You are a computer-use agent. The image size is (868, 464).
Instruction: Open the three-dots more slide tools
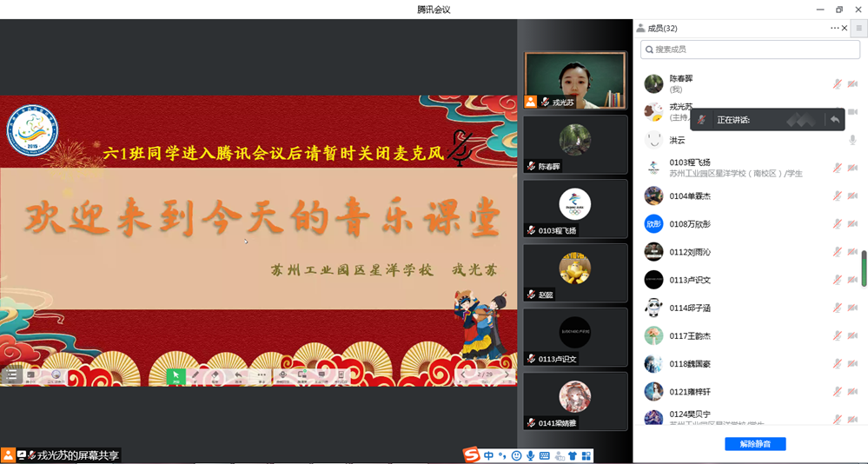(261, 375)
